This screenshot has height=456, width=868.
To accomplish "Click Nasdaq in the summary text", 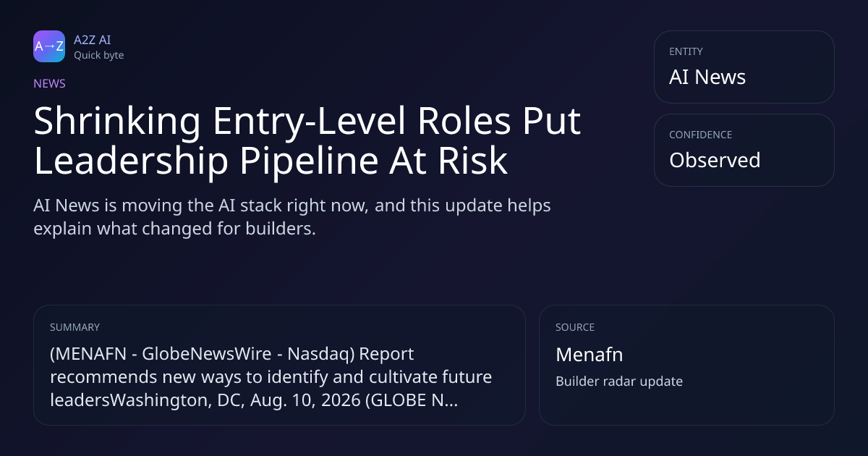I will pyautogui.click(x=315, y=355).
